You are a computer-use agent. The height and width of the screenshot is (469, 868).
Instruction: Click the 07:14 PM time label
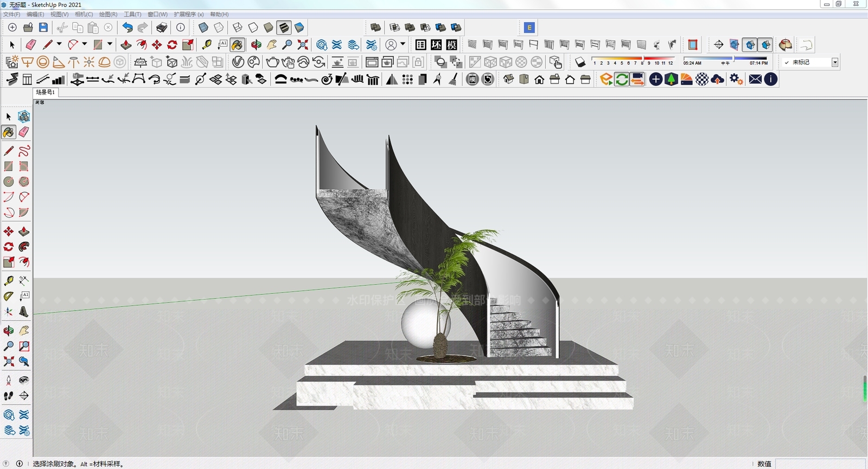[x=759, y=63]
